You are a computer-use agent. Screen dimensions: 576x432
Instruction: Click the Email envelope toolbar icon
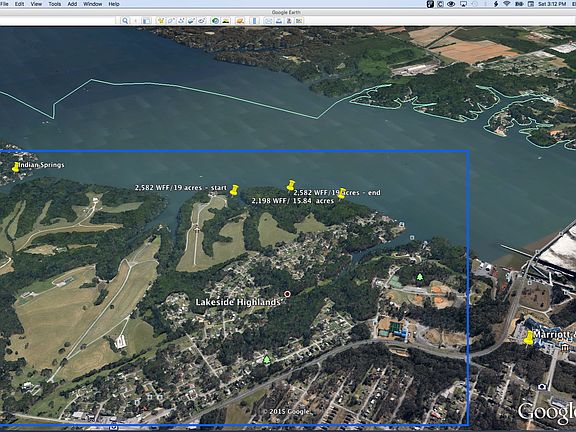(269, 21)
